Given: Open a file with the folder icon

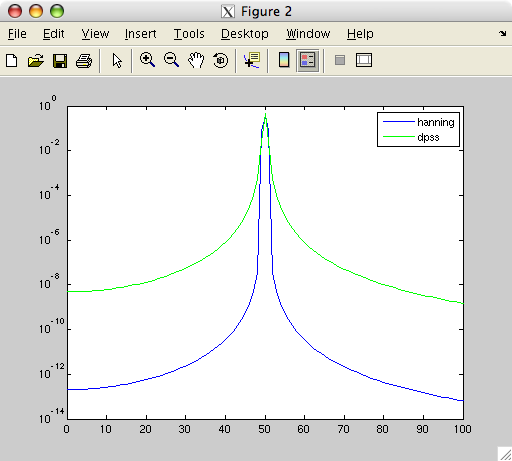Looking at the screenshot, I should (x=36, y=61).
